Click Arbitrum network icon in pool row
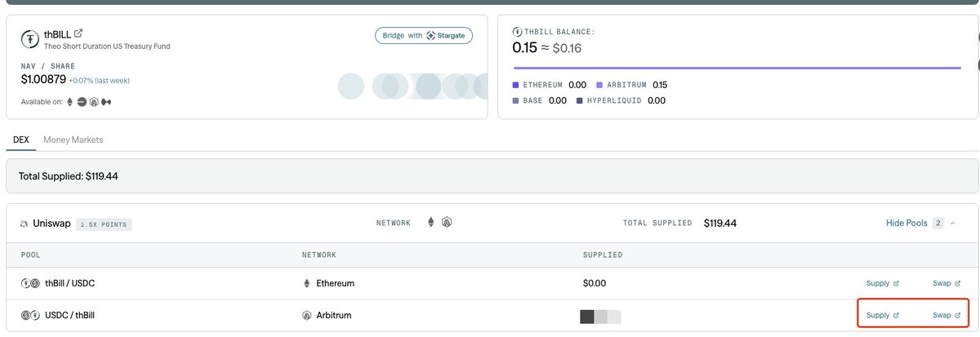Viewport: 980px width, 337px height. point(308,315)
